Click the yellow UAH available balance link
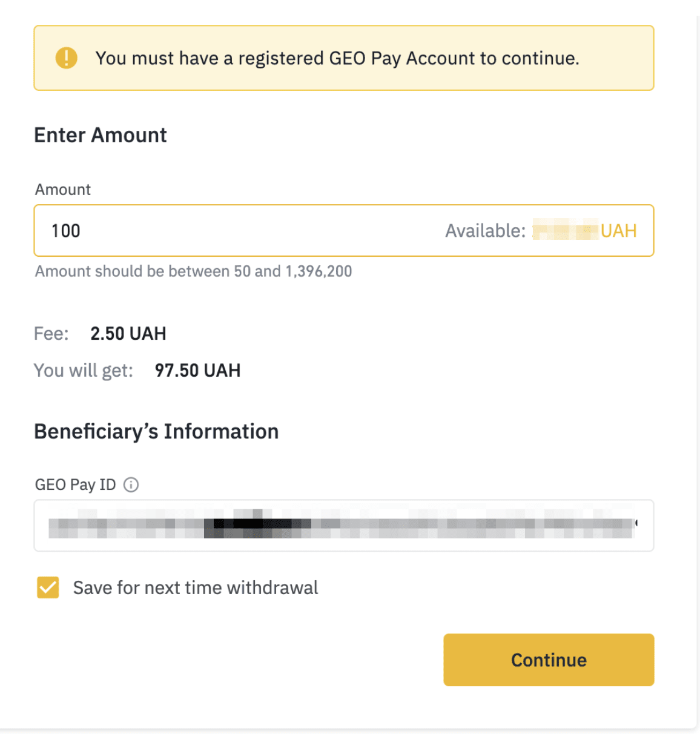700x734 pixels. (x=618, y=231)
